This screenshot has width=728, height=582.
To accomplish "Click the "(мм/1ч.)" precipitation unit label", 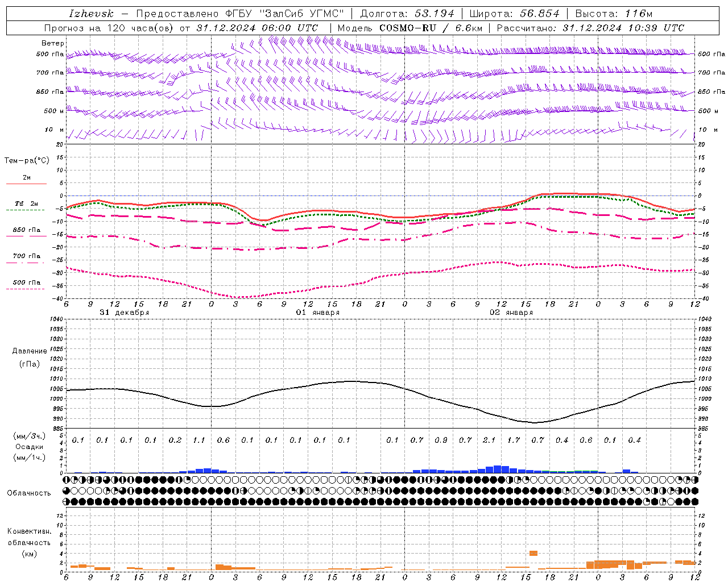I will [x=30, y=458].
